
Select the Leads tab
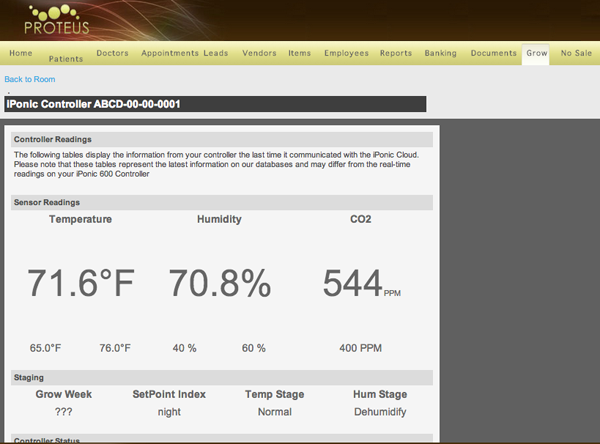216,53
